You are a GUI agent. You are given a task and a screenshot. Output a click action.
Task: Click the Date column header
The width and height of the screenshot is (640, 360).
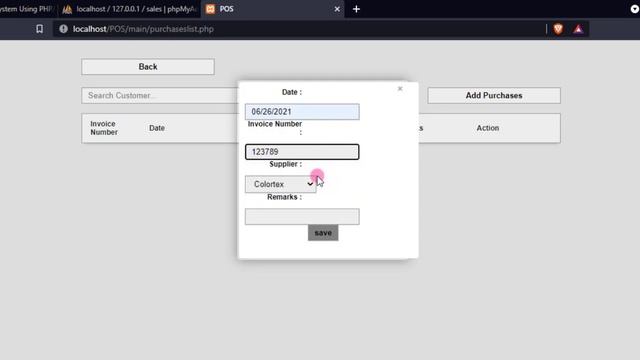(x=157, y=128)
